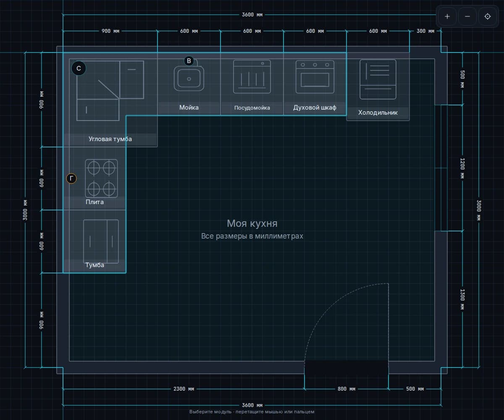Click the Посудомойка label
The height and width of the screenshot is (420, 504).
point(252,108)
